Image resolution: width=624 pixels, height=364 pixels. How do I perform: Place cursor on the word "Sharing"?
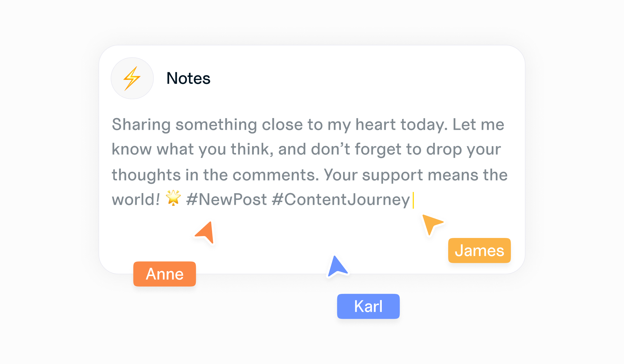pyautogui.click(x=141, y=125)
